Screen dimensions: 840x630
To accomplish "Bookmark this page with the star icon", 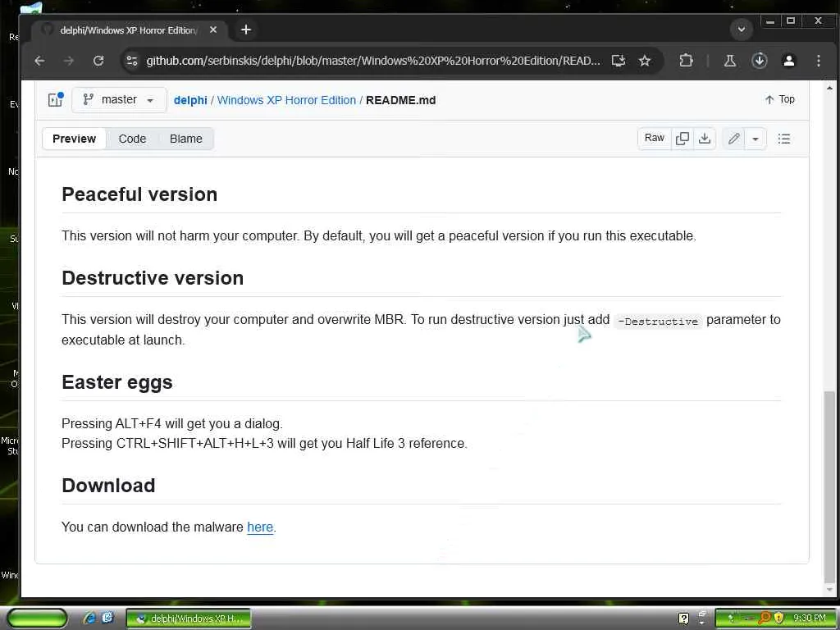I will click(x=645, y=61).
